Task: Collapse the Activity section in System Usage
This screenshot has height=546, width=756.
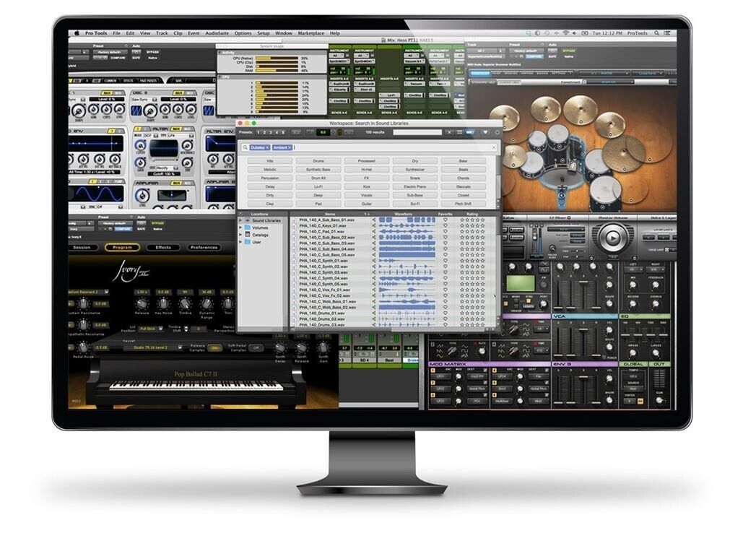Action: (220, 52)
